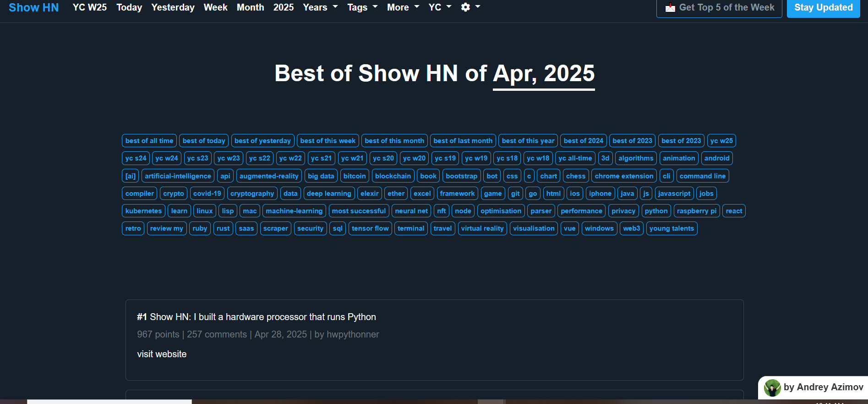
Task: Filter by the android tag
Action: click(x=717, y=158)
